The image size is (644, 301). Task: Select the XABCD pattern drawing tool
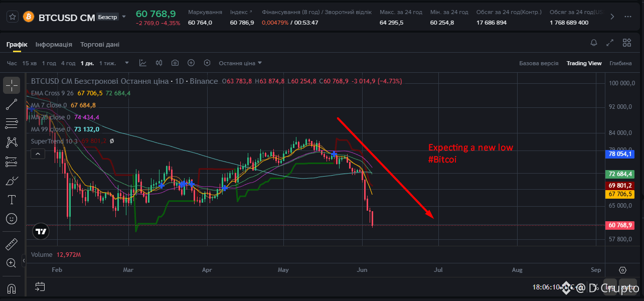(x=12, y=142)
